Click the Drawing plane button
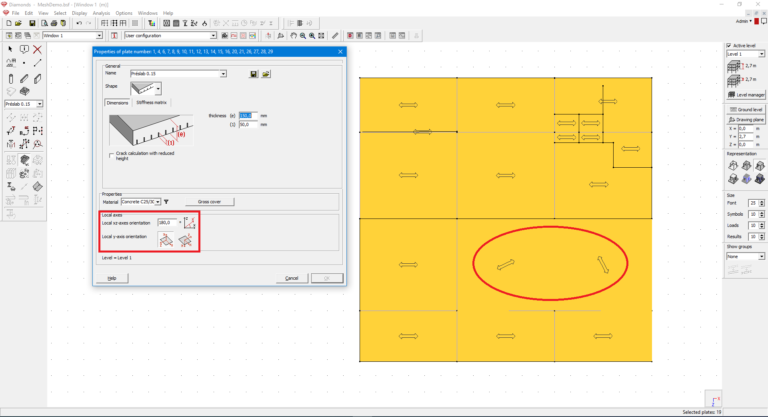Viewport: 768px width, 417px height. click(746, 120)
